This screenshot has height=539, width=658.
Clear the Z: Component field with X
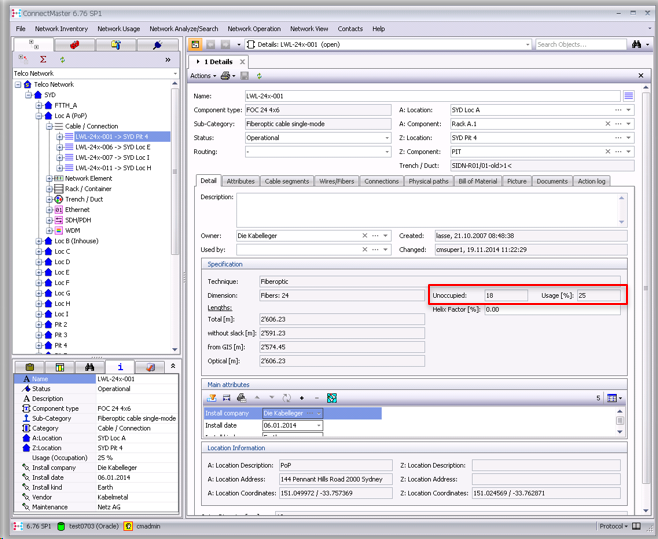click(608, 152)
